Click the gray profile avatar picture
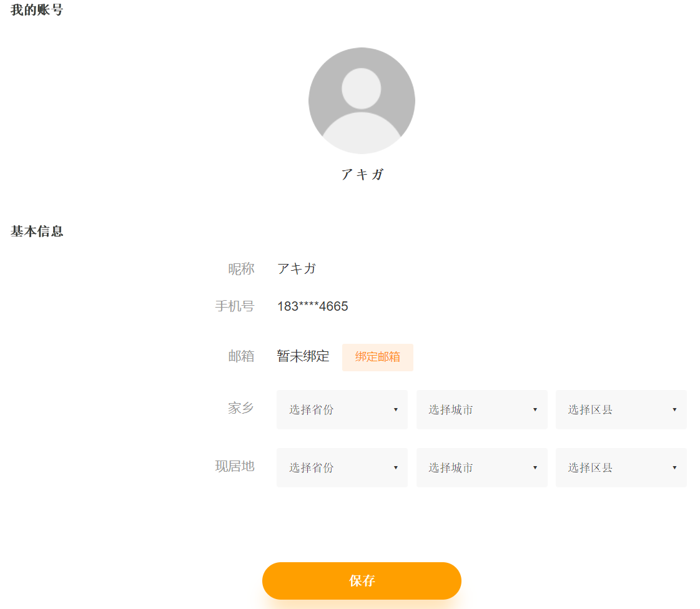 [362, 100]
